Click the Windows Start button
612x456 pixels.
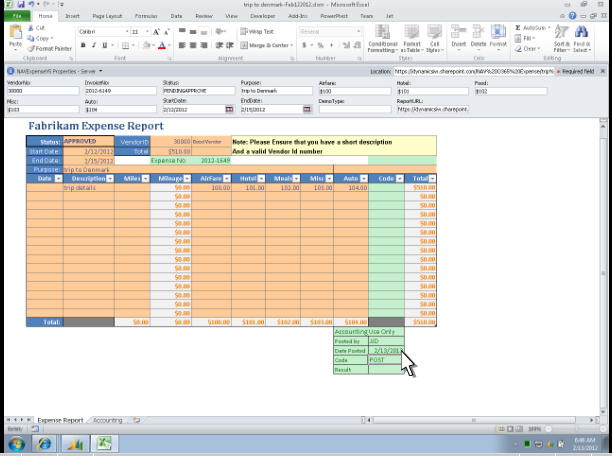[x=16, y=444]
